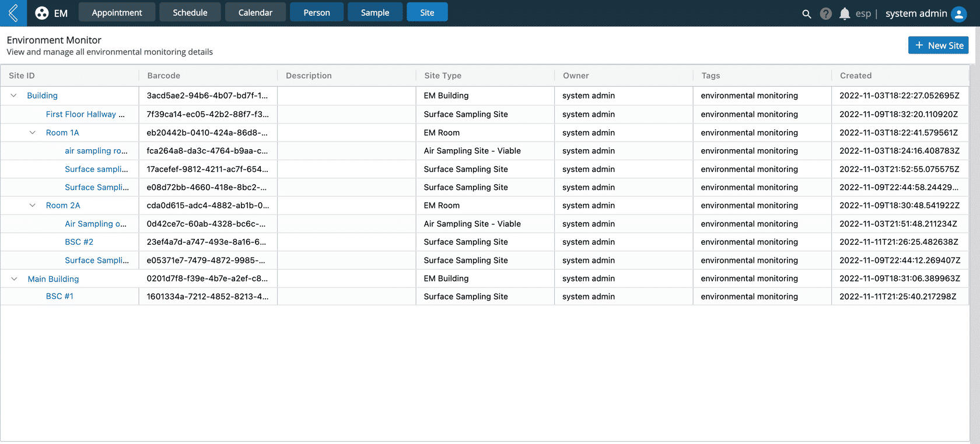The width and height of the screenshot is (980, 444).
Task: Open the Room 1A site link
Action: click(62, 133)
